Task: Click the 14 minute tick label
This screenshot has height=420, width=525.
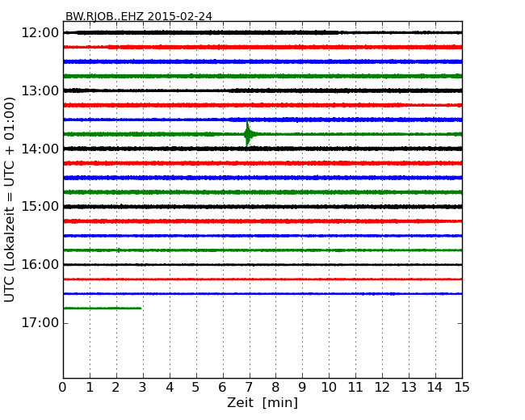Action: (x=435, y=388)
